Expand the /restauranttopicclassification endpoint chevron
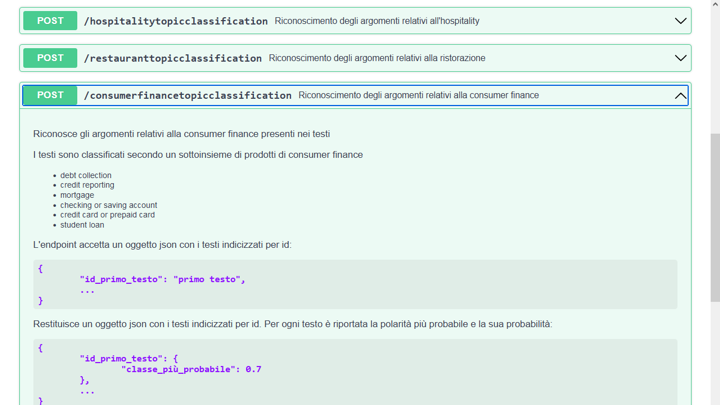 point(680,58)
